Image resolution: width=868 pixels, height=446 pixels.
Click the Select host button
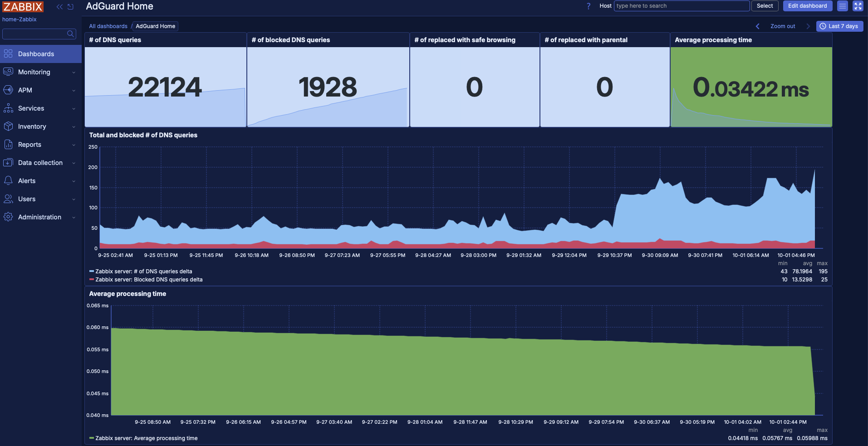pos(765,6)
